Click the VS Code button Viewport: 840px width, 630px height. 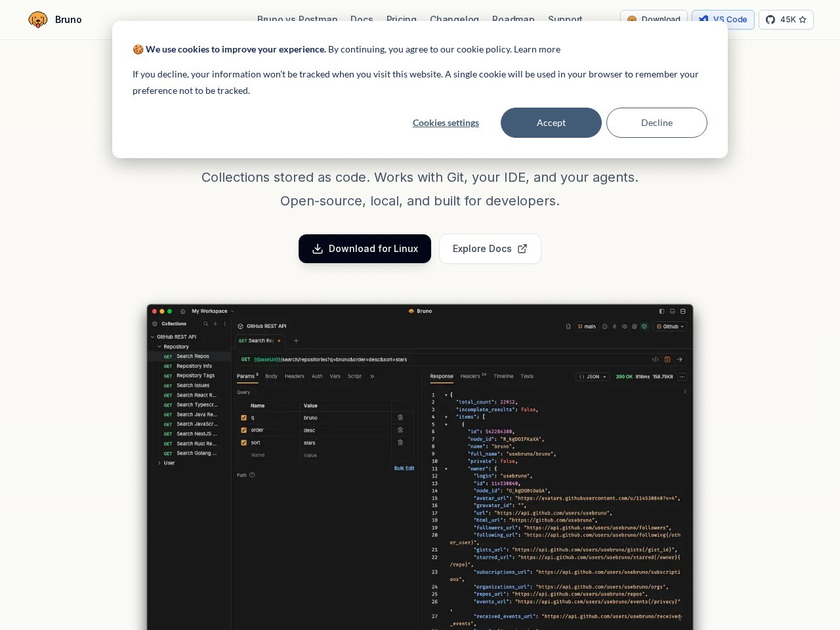[x=723, y=20]
